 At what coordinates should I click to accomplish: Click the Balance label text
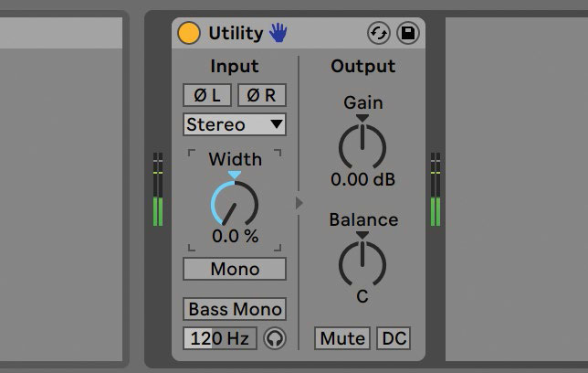pos(363,219)
